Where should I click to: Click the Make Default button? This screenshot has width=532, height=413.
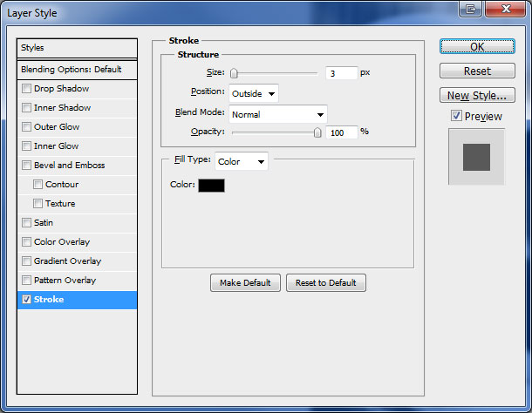(x=245, y=283)
